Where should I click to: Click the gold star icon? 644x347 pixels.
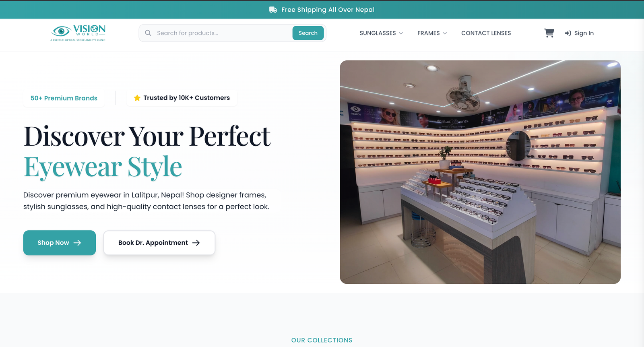[x=137, y=98]
